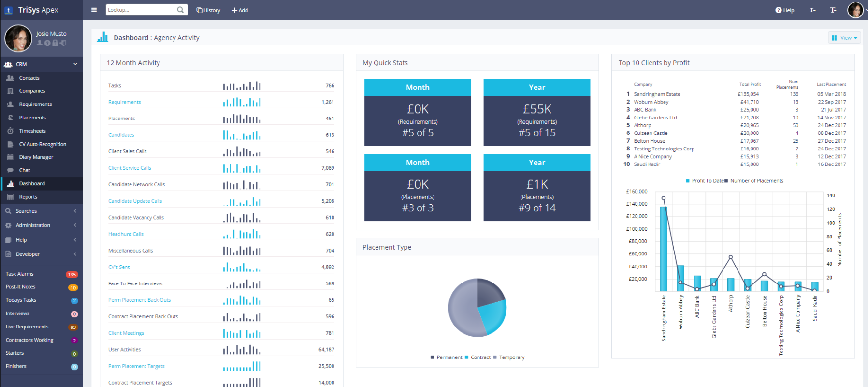Open the View dropdown
The width and height of the screenshot is (868, 387).
pyautogui.click(x=844, y=38)
